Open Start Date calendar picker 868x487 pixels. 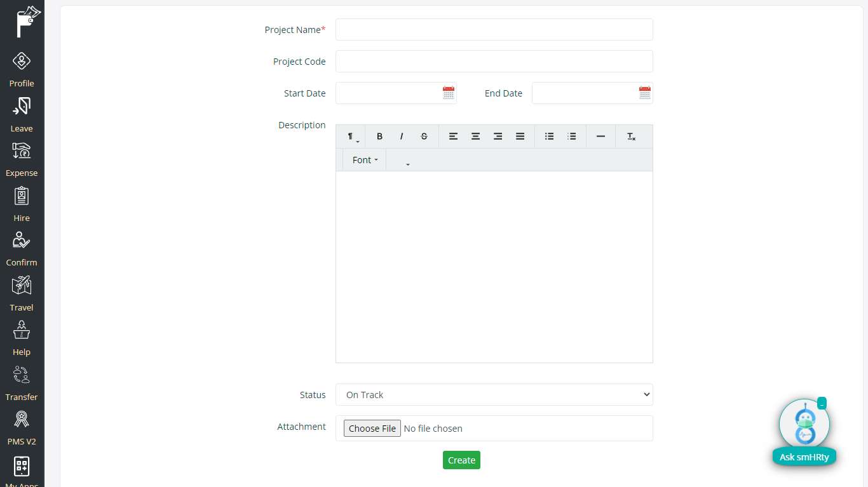click(x=449, y=93)
